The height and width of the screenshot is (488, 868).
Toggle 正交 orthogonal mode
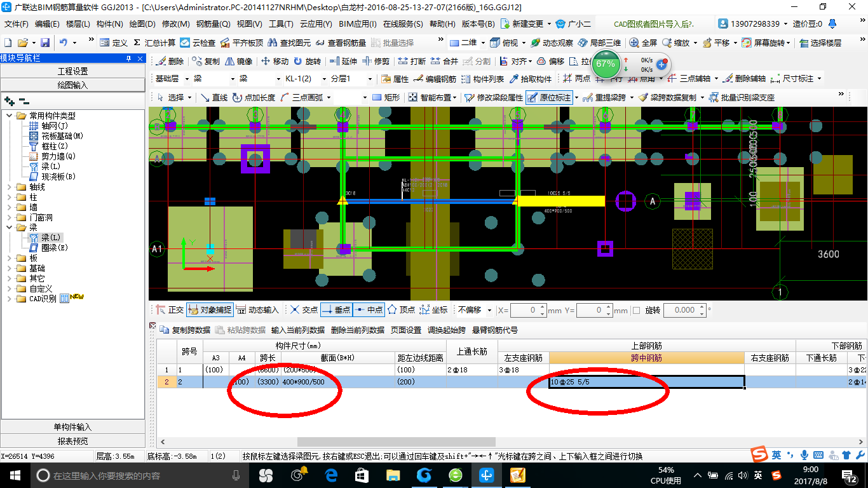(170, 310)
